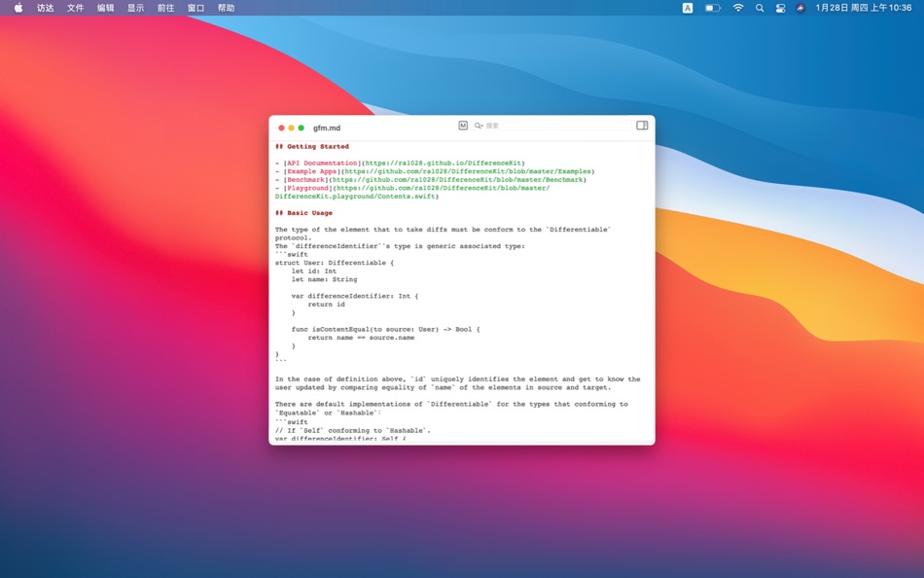Image resolution: width=924 pixels, height=578 pixels.
Task: Zoom the gfm.md window with green button
Action: pyautogui.click(x=302, y=128)
